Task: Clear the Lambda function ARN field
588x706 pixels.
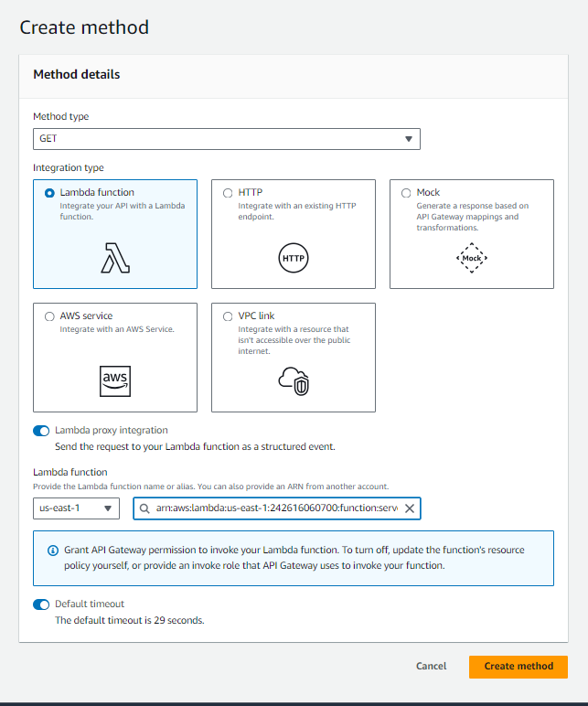Action: pyautogui.click(x=409, y=508)
